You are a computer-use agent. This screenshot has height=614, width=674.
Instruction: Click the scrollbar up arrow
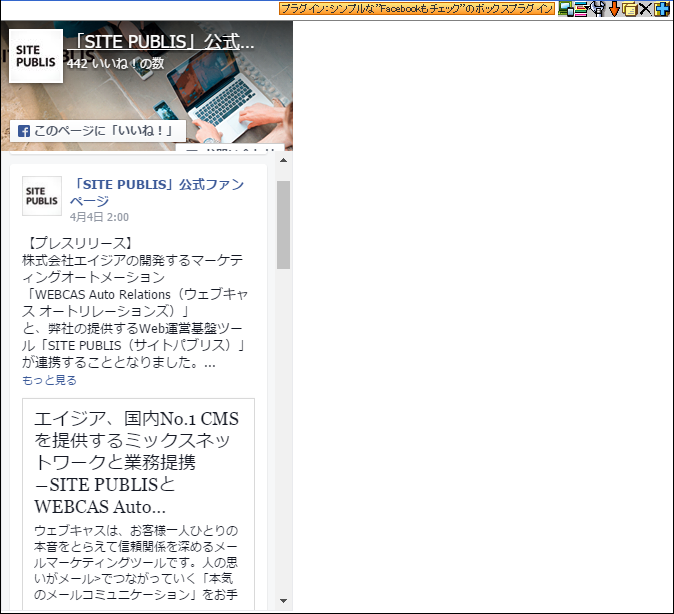[x=284, y=160]
